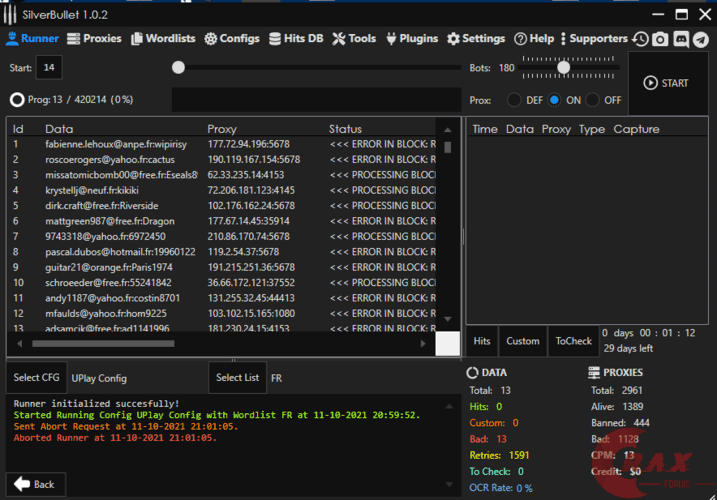Click the camera screenshot icon
The image size is (717, 500).
660,39
